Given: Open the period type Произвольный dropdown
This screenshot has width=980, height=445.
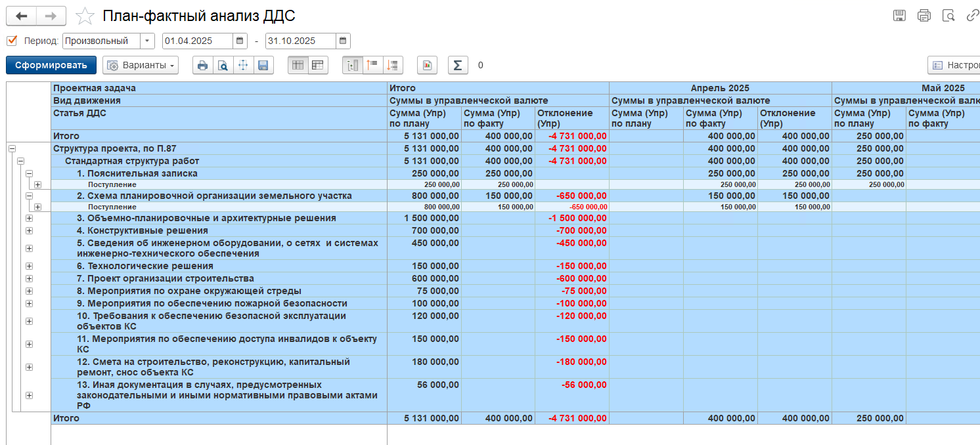Looking at the screenshot, I should [x=148, y=41].
